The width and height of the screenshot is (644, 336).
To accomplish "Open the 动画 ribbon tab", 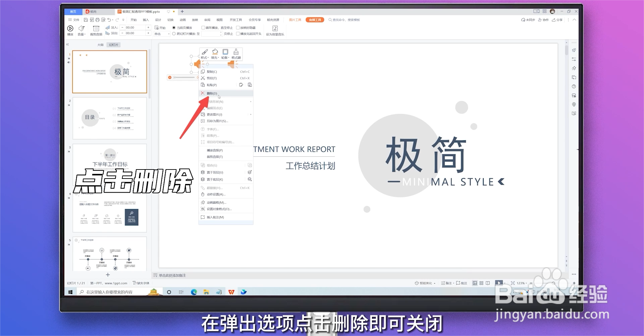I will [x=183, y=20].
